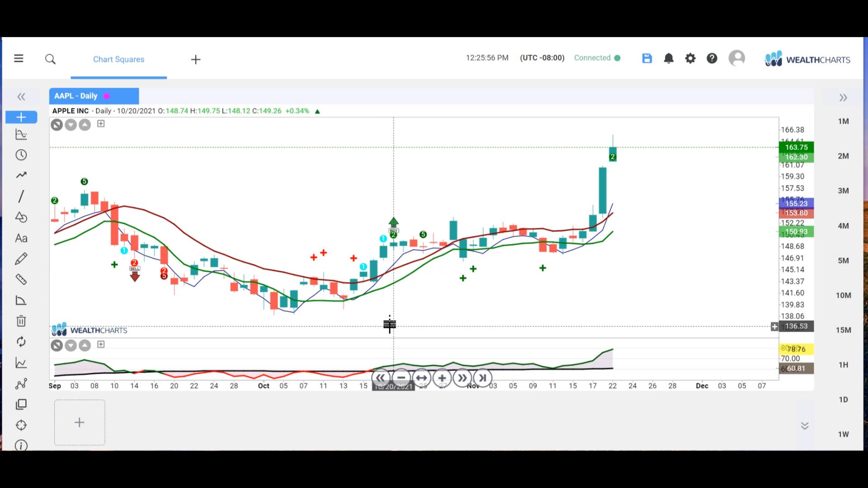The width and height of the screenshot is (868, 488).
Task: Click the plus at 136.53 price label
Action: pyautogui.click(x=774, y=326)
